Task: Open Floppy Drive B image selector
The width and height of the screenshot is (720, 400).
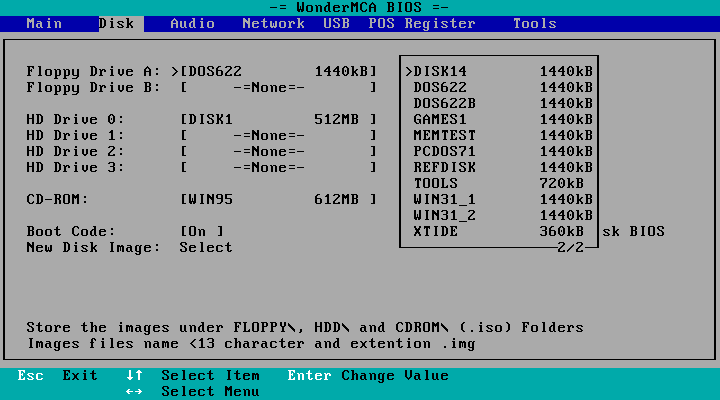Action: [278, 87]
